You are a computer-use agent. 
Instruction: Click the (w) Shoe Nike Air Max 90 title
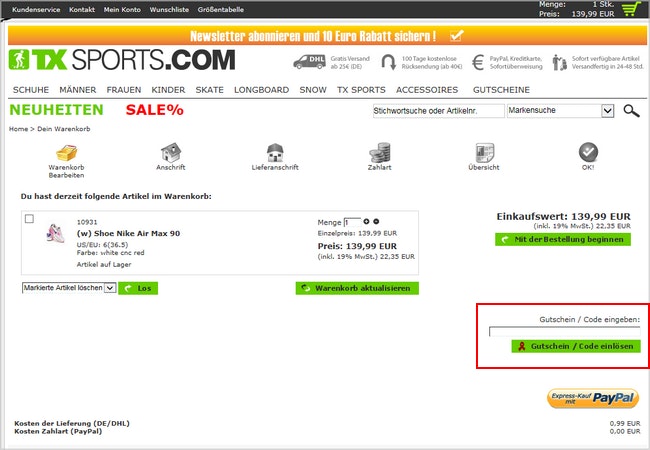[128, 233]
